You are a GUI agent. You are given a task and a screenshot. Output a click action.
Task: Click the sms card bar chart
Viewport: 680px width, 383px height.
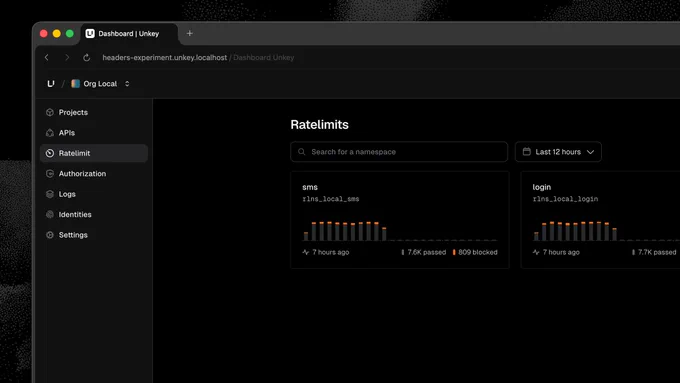(400, 231)
